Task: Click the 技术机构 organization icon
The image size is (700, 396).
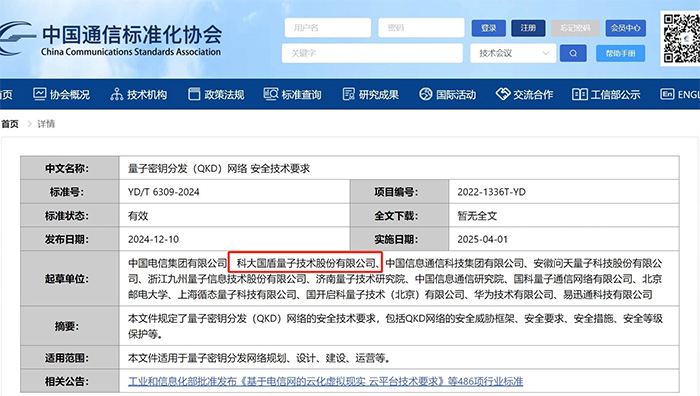Action: pyautogui.click(x=117, y=94)
